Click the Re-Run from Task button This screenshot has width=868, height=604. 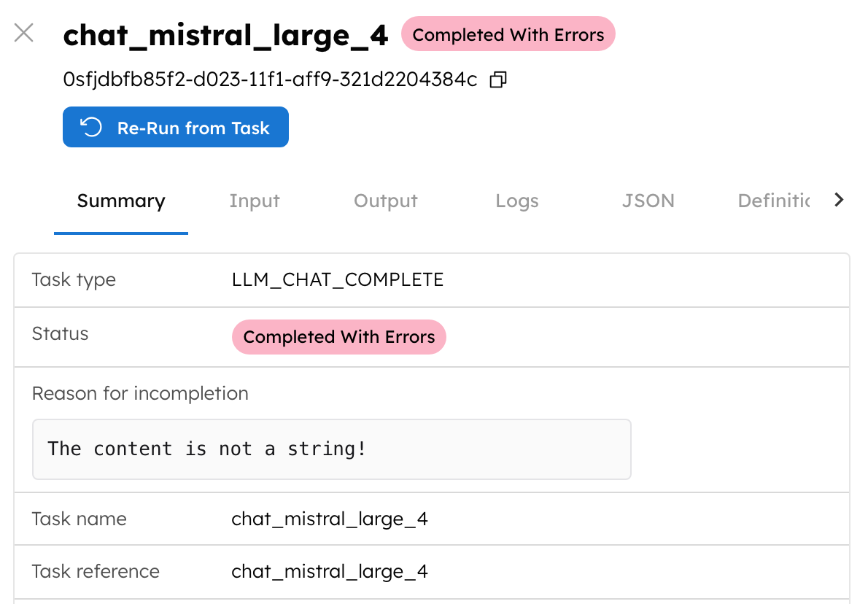coord(176,127)
